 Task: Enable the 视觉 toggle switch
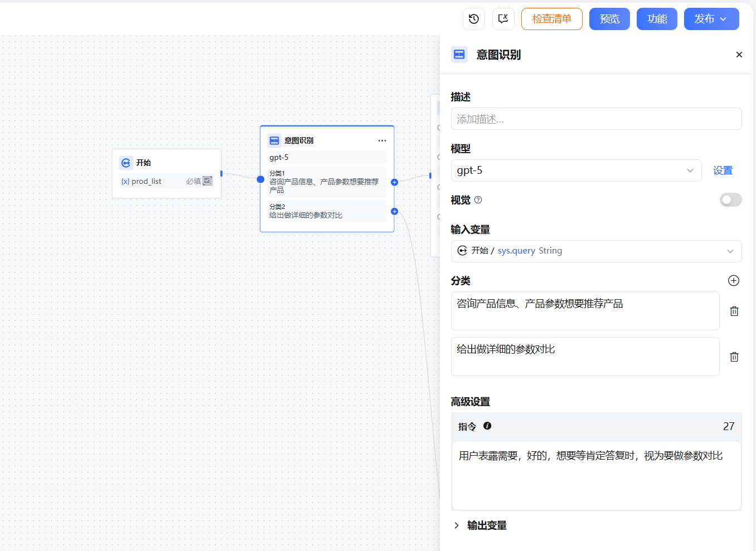pos(730,199)
